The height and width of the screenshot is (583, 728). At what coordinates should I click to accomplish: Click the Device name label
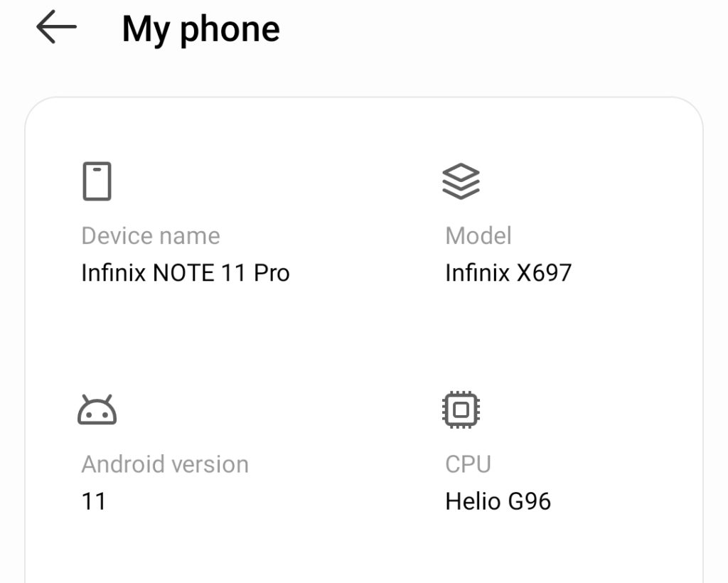pos(150,235)
